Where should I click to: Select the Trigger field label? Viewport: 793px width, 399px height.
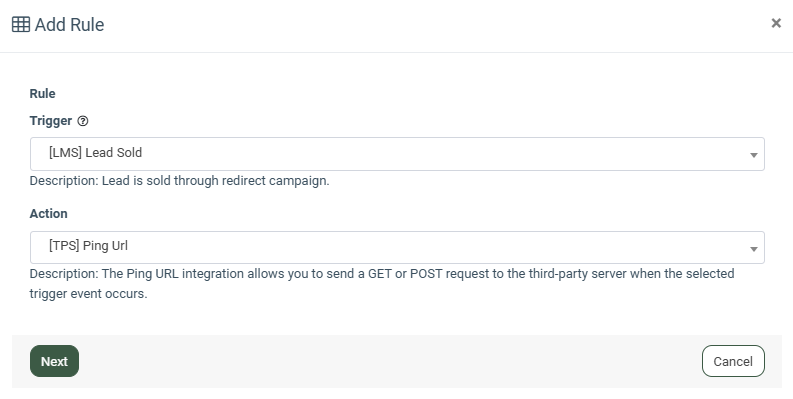[x=51, y=121]
